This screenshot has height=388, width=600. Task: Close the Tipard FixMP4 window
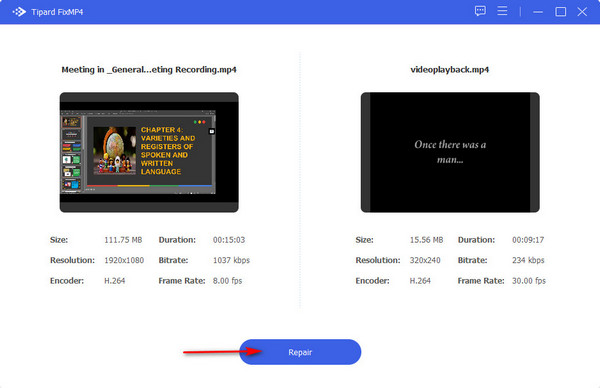click(x=582, y=12)
